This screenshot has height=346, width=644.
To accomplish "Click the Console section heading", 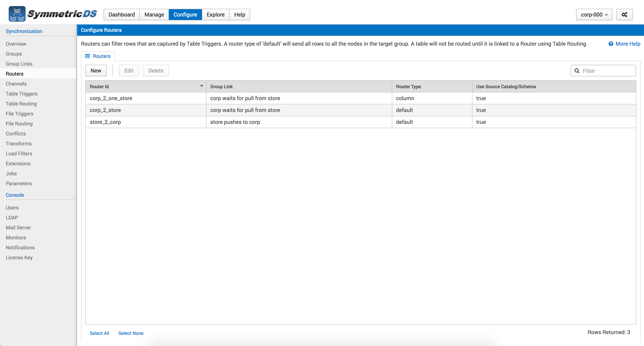I will 15,195.
